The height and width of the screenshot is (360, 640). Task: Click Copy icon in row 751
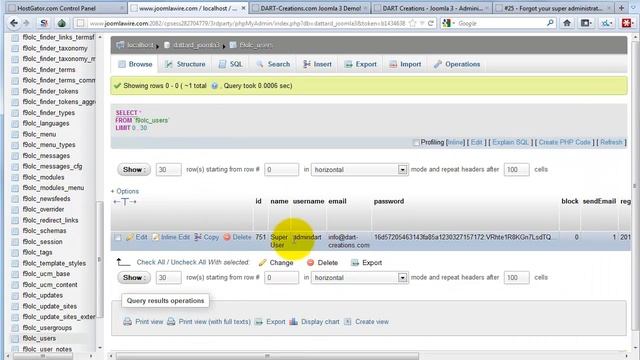(x=198, y=237)
